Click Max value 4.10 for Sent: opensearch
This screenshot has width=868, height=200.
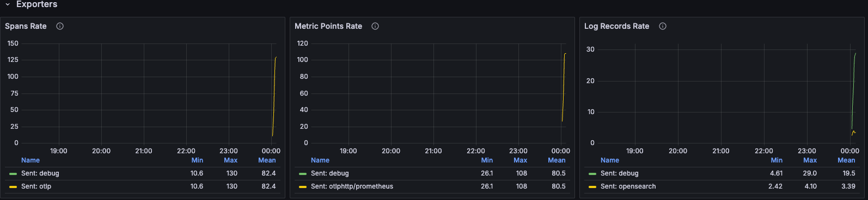point(810,186)
